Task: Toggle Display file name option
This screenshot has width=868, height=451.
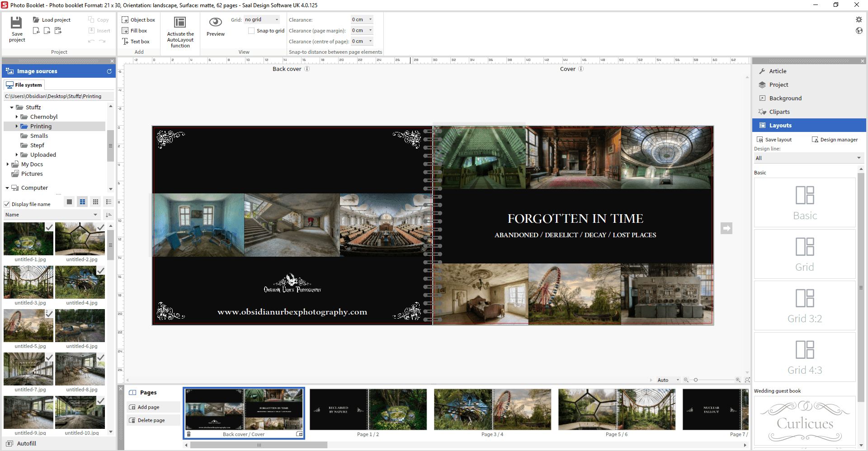Action: tap(7, 204)
